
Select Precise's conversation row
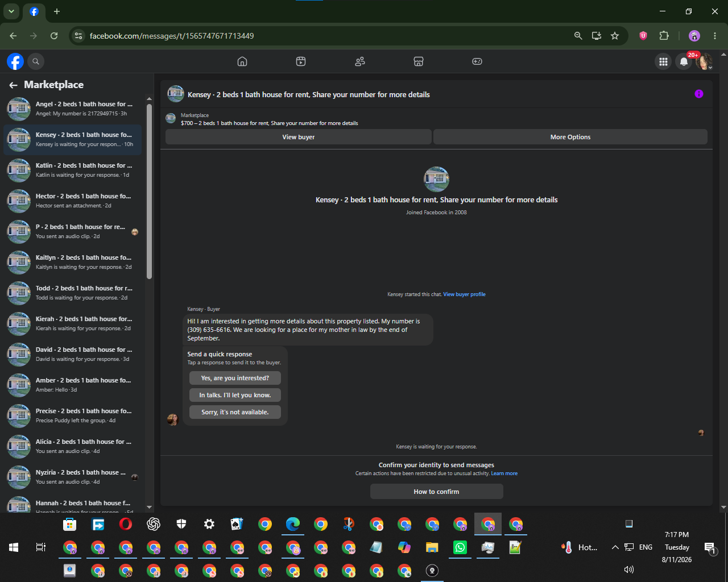pos(73,415)
